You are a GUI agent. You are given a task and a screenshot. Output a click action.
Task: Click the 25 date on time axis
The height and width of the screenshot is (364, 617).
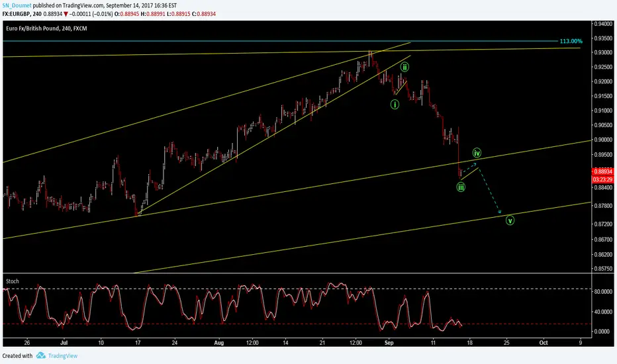point(506,343)
